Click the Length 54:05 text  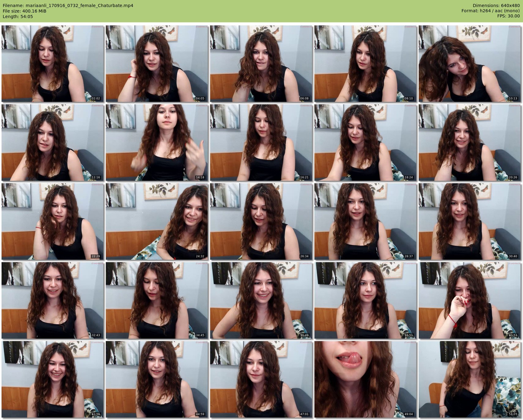[18, 17]
